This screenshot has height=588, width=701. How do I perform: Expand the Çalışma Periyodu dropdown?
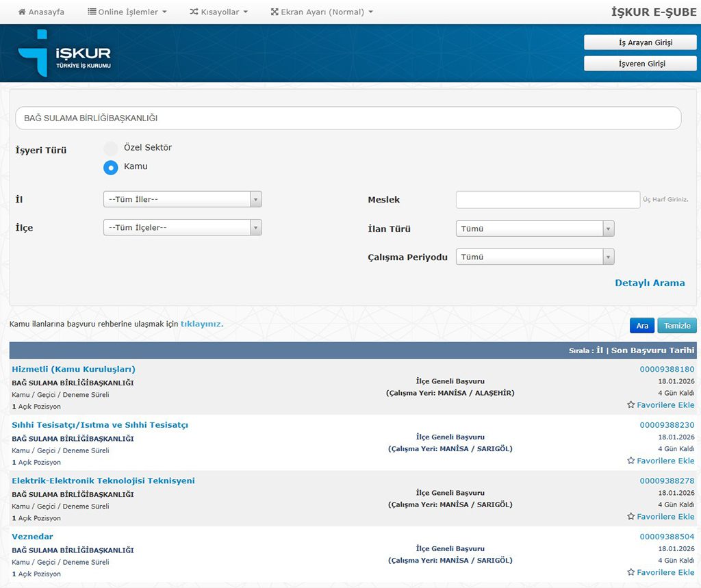(535, 257)
